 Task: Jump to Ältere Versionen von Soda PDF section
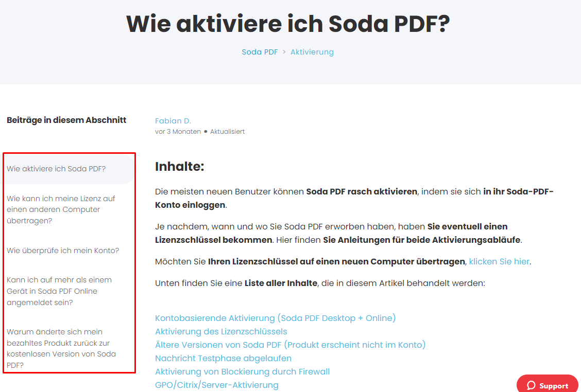pos(290,345)
